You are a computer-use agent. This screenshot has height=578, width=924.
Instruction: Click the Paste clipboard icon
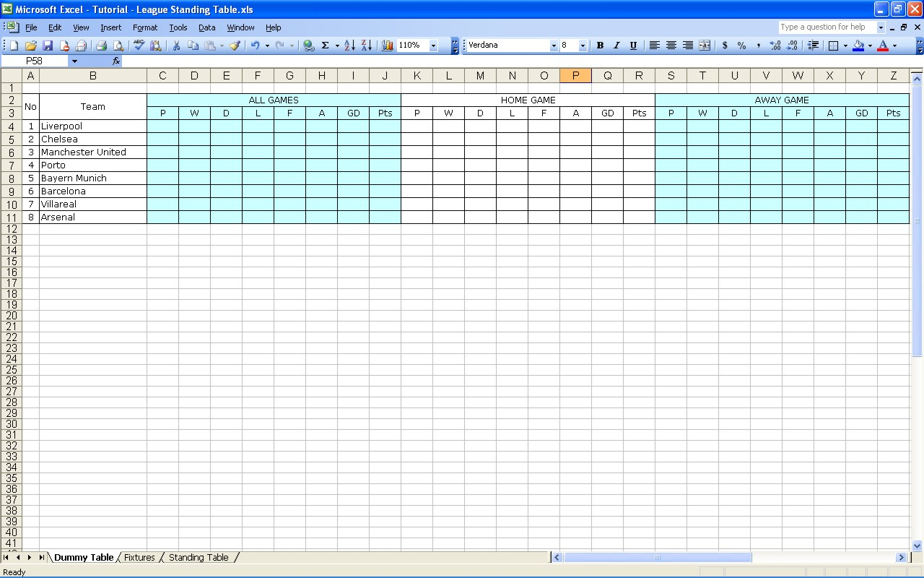click(x=210, y=46)
